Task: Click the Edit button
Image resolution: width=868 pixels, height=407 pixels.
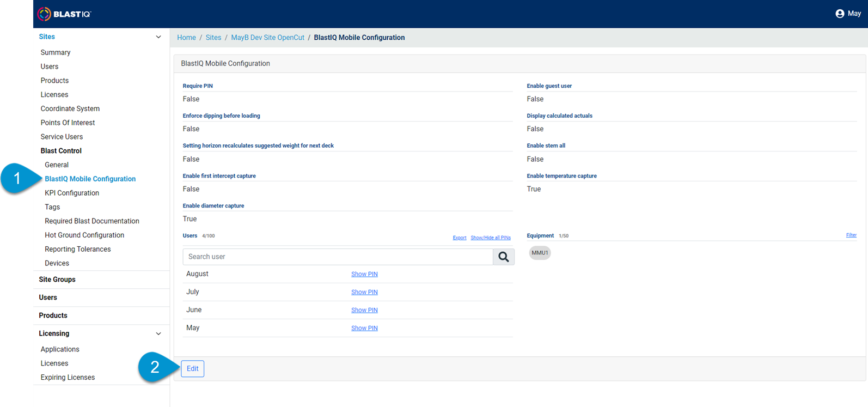Action: (193, 369)
